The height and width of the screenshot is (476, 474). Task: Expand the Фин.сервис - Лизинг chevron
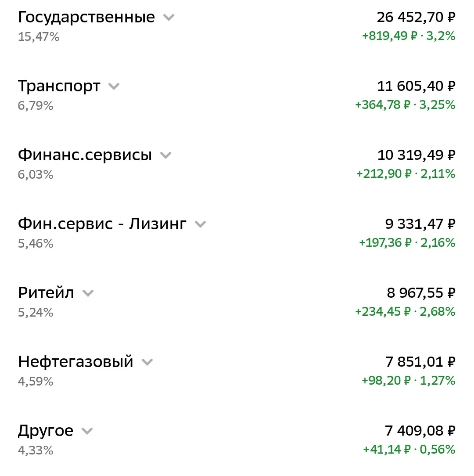pyautogui.click(x=200, y=224)
